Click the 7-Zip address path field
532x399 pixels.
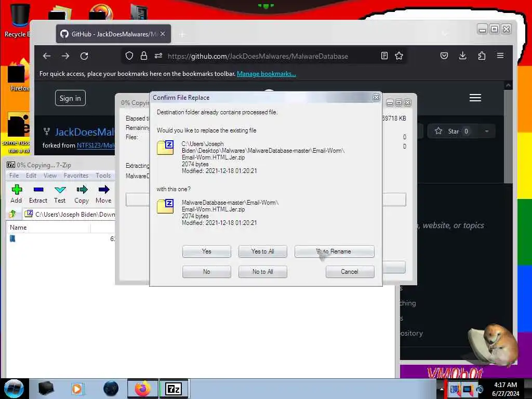click(70, 214)
